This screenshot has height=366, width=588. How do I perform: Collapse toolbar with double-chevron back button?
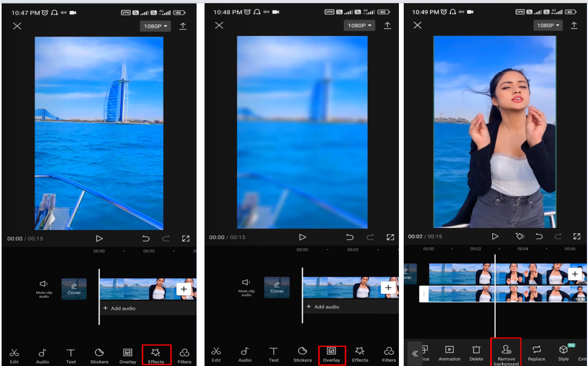click(x=415, y=353)
